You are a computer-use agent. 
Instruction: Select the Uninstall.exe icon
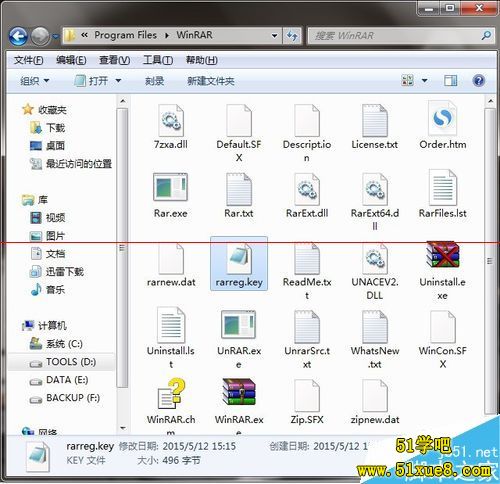pyautogui.click(x=442, y=254)
